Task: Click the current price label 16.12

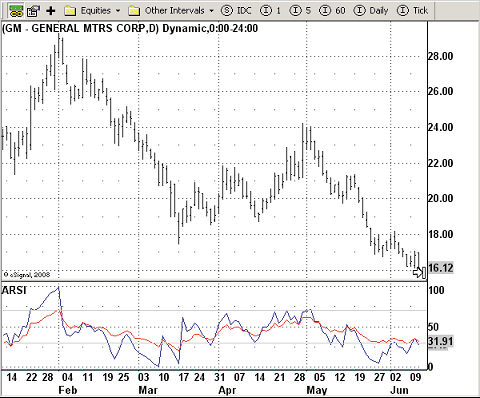Action: point(441,268)
